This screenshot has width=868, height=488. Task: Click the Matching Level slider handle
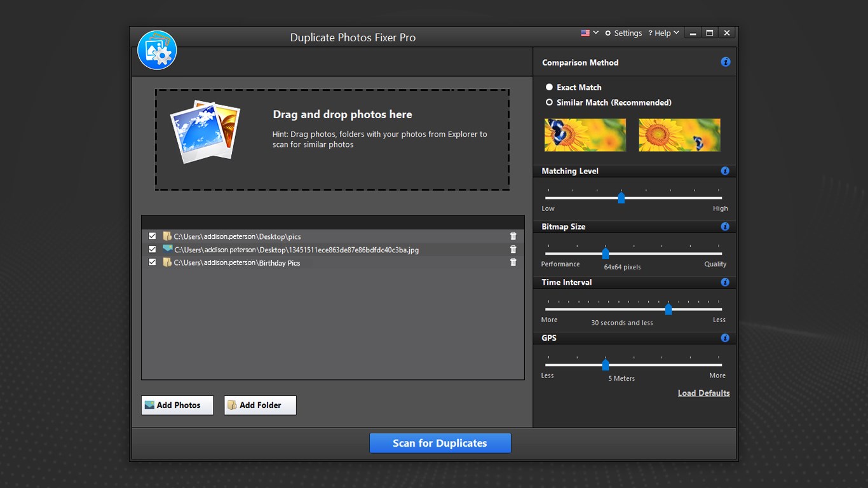pos(621,198)
